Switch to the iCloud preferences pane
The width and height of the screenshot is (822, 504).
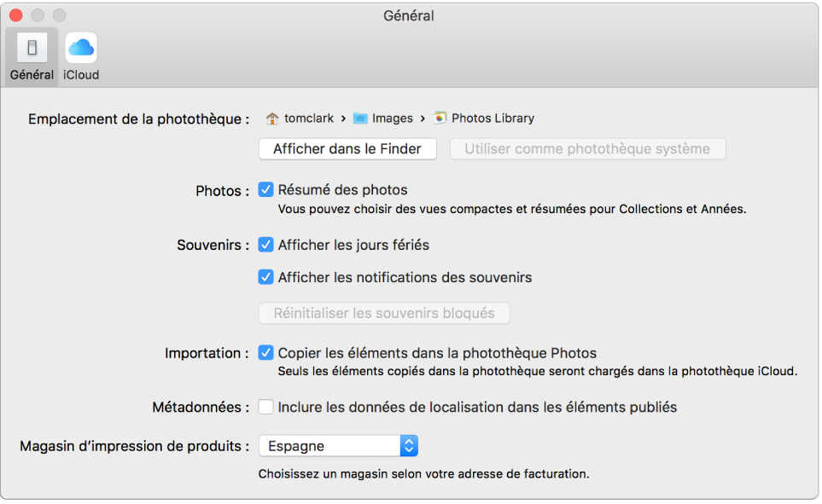click(81, 47)
